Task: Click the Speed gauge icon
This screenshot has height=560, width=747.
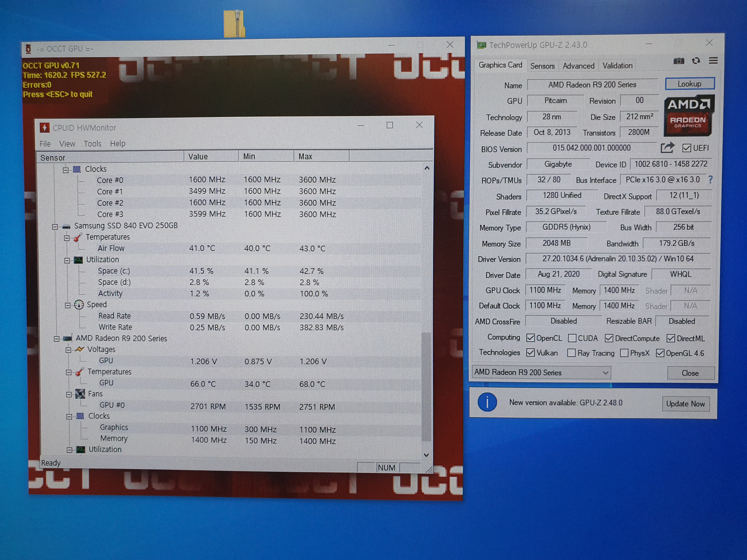Action: tap(79, 305)
